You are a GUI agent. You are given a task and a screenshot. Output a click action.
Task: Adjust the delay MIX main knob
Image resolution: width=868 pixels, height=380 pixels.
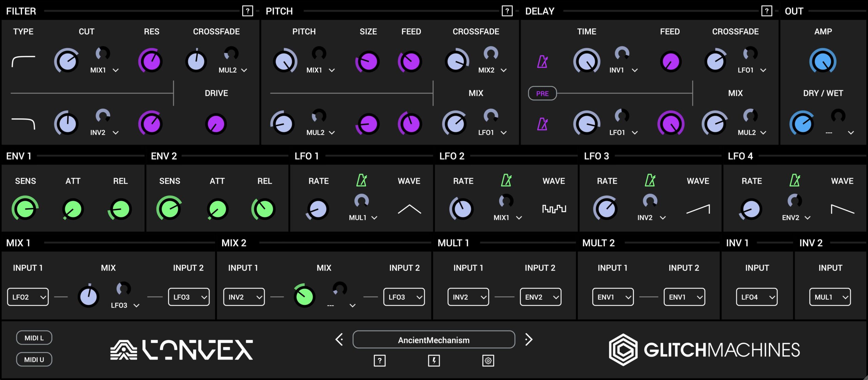click(x=715, y=124)
